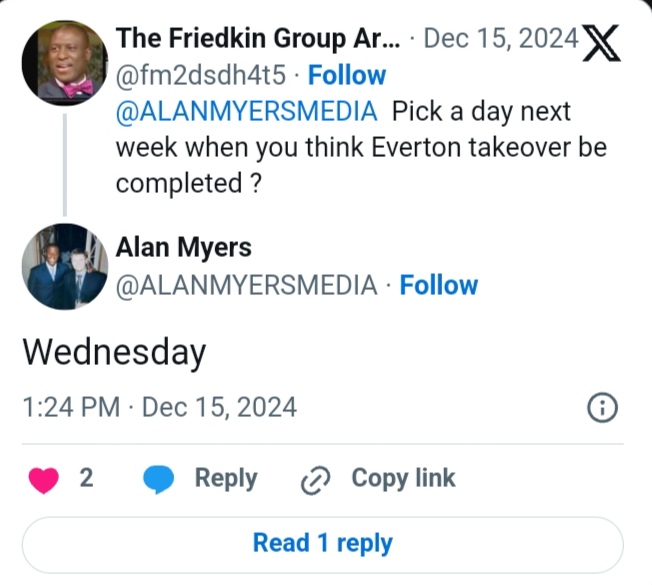This screenshot has width=652, height=585.
Task: Open the @ALANMYERSMEDIA handle under Alan Myers
Action: click(247, 285)
